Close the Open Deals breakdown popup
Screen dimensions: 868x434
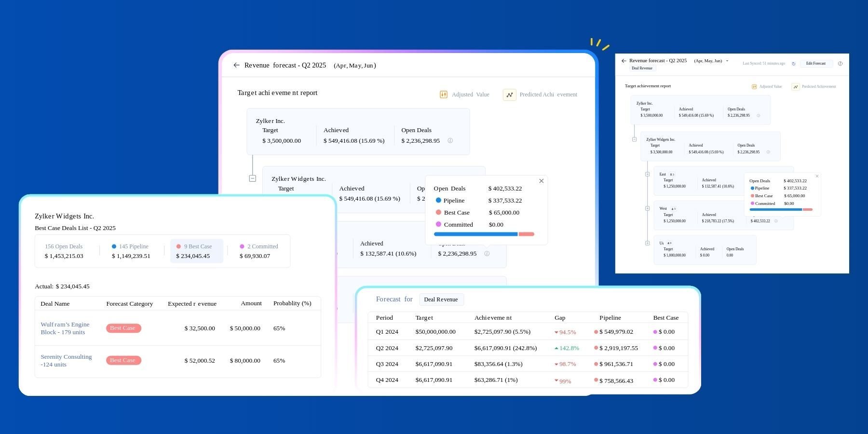[x=541, y=181]
